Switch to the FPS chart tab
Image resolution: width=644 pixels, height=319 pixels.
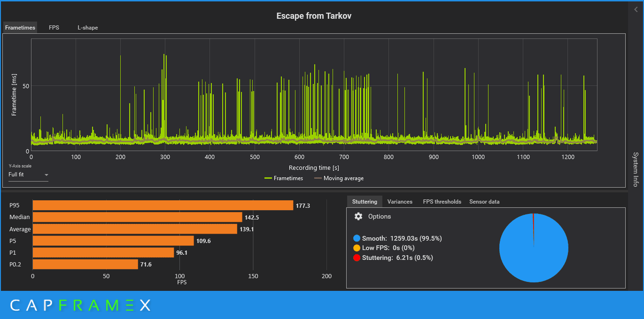(54, 28)
